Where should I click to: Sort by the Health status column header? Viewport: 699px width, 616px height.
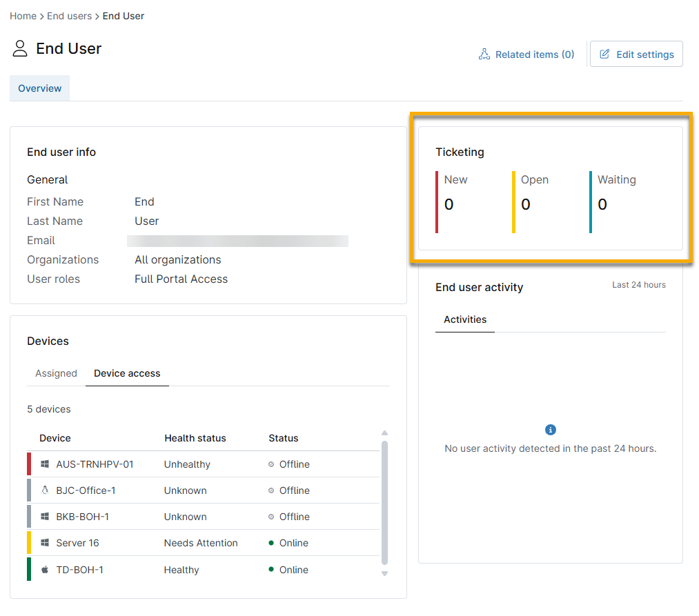click(x=195, y=438)
